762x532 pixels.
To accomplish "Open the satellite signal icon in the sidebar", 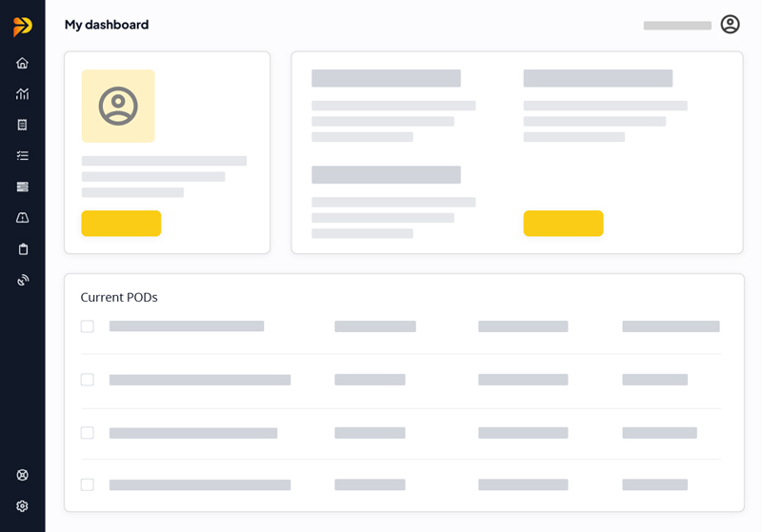I will [23, 280].
